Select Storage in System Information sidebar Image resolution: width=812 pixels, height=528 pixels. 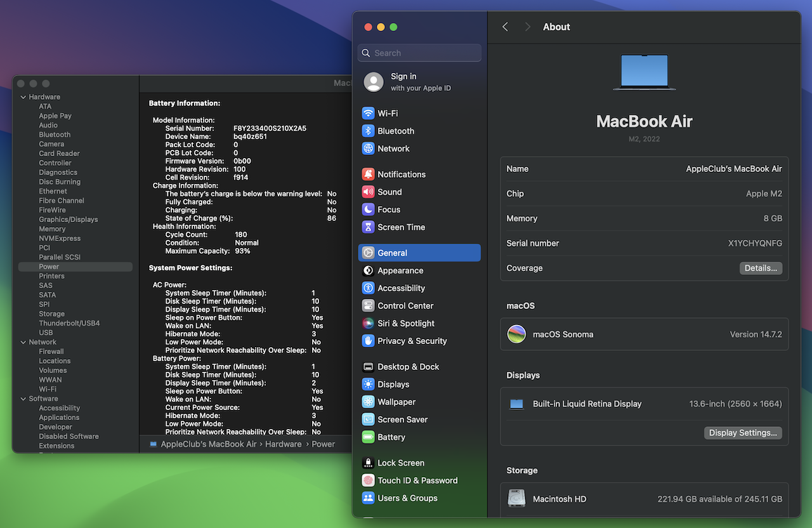(51, 313)
